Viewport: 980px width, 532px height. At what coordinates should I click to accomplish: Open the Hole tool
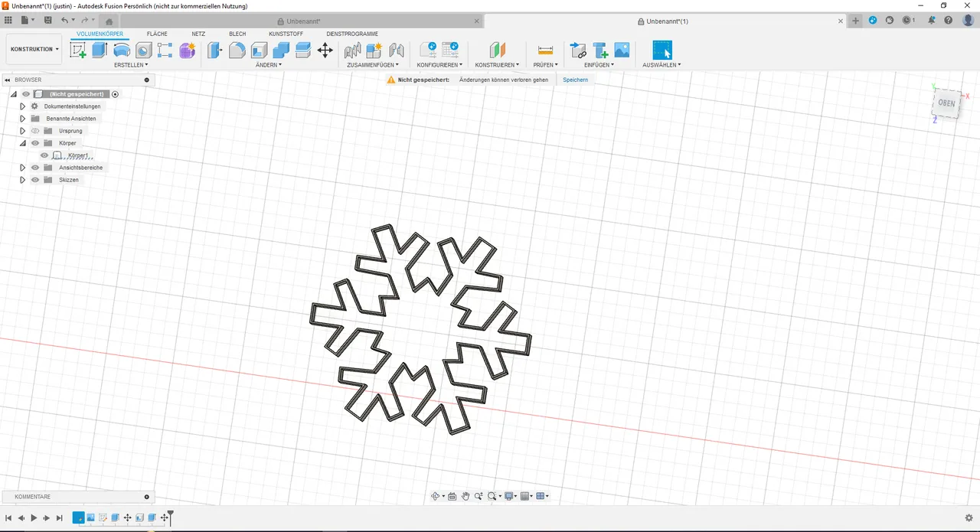click(143, 50)
